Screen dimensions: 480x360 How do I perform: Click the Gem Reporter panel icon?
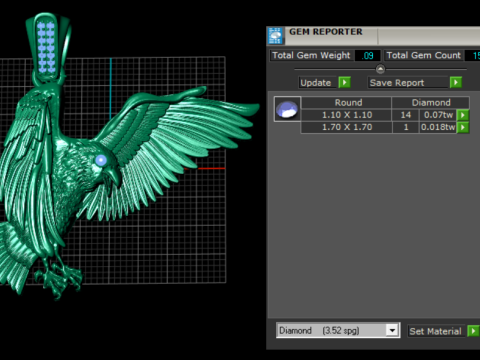coord(275,36)
